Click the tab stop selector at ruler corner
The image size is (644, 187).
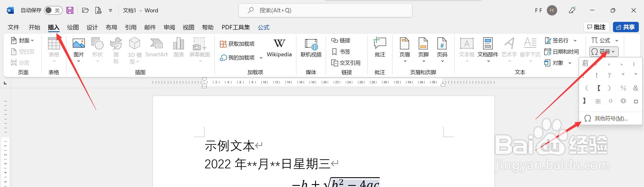tap(5, 83)
